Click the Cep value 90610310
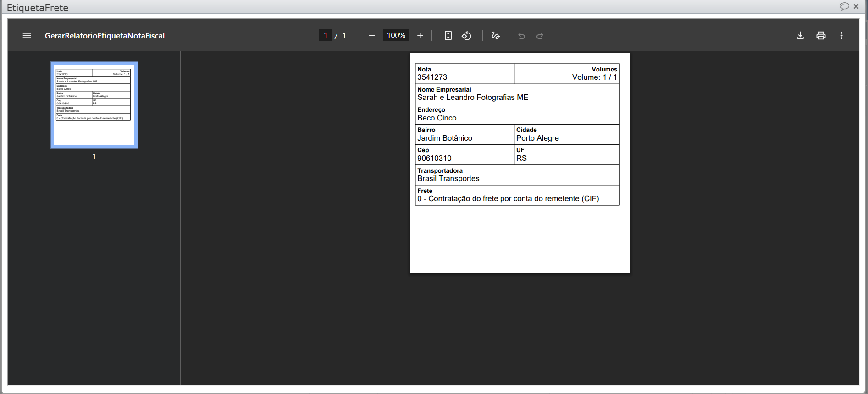Image resolution: width=868 pixels, height=394 pixels. click(434, 159)
